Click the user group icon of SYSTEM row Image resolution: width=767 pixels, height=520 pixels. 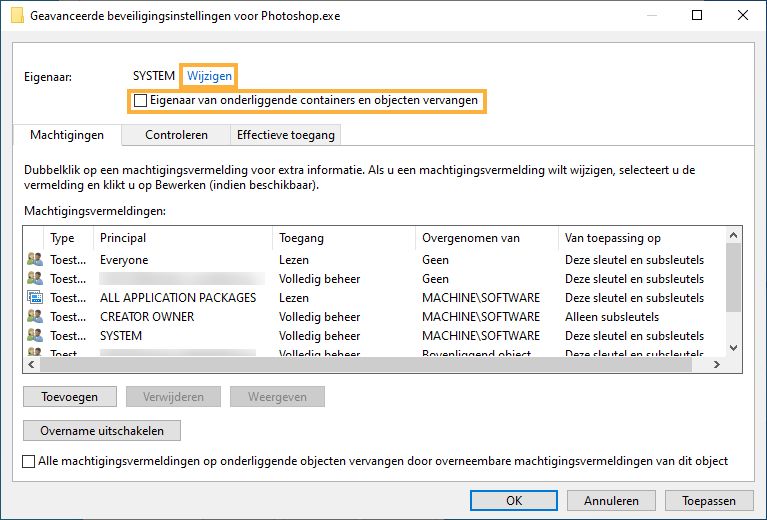click(35, 336)
